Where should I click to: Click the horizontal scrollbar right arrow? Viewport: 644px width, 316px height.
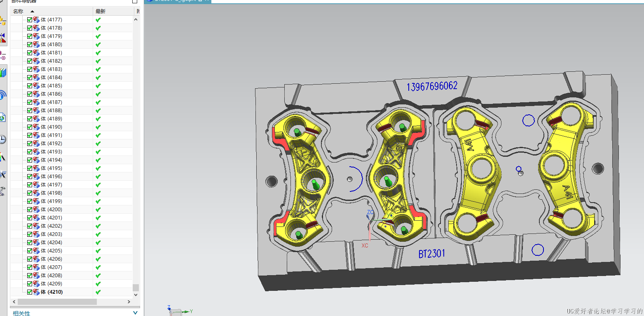[129, 302]
